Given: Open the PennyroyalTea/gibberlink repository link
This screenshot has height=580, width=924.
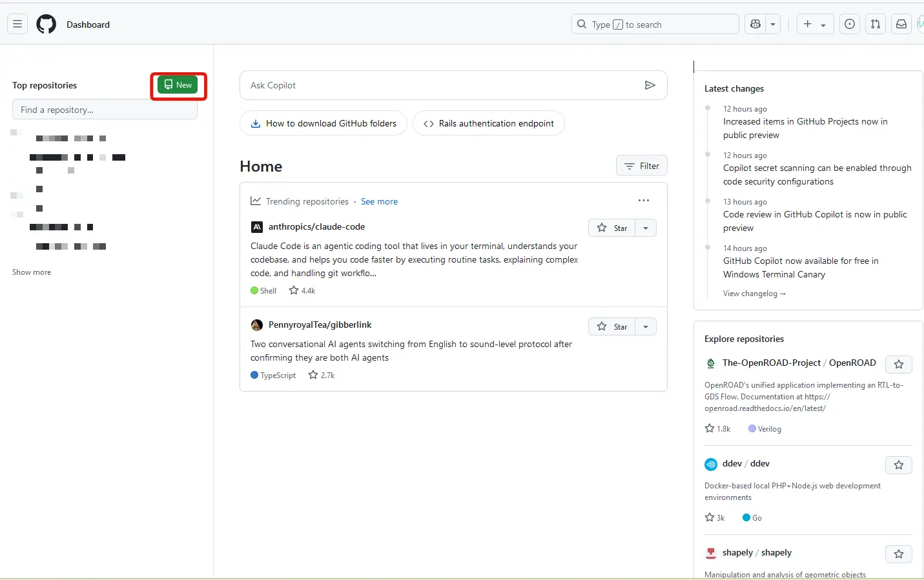Looking at the screenshot, I should (320, 325).
